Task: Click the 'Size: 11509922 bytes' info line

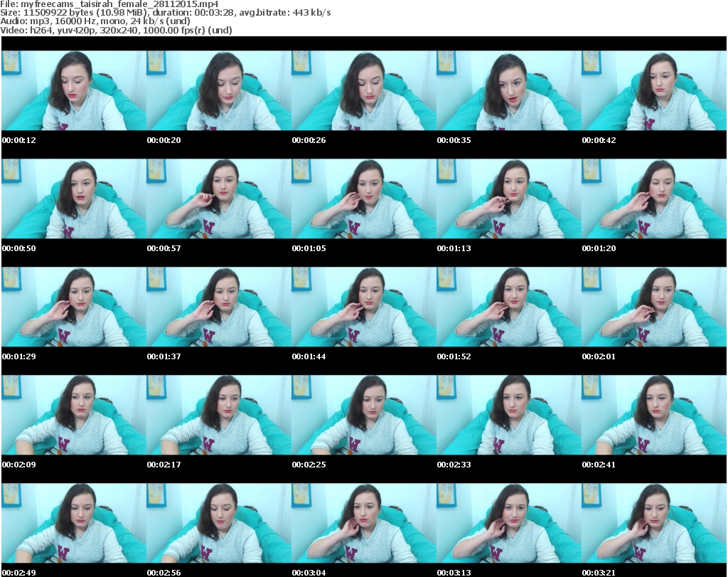Action: [x=166, y=13]
